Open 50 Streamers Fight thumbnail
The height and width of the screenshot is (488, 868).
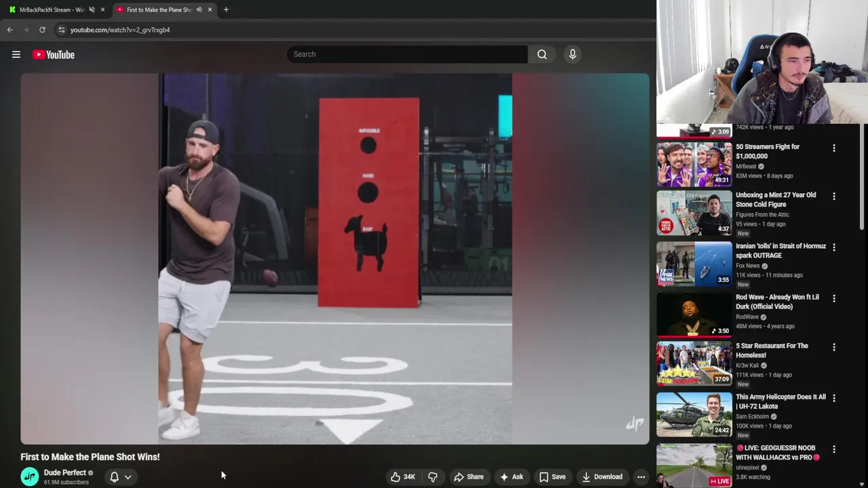click(694, 165)
